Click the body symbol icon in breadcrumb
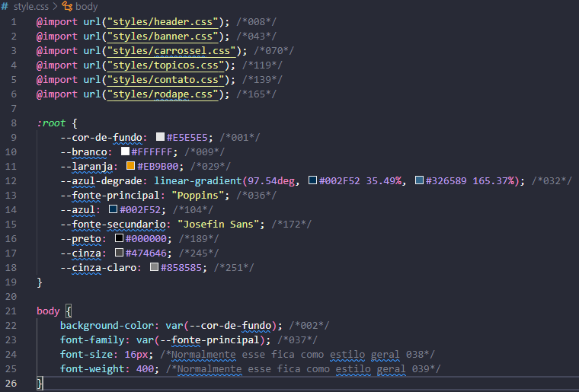 (x=67, y=6)
